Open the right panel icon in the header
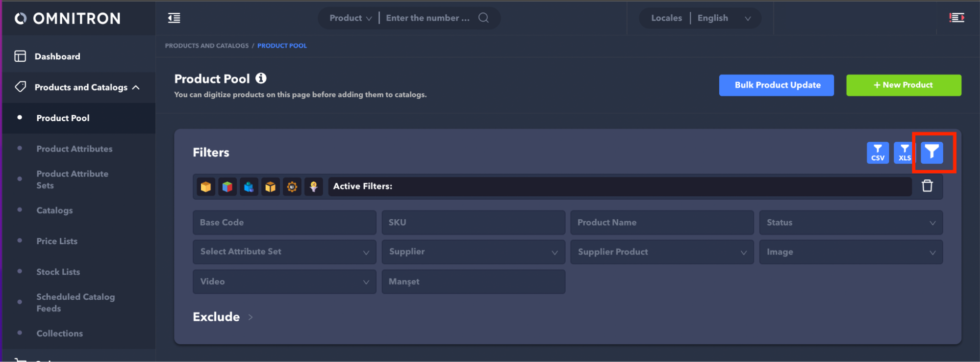The image size is (980, 362). click(x=956, y=18)
